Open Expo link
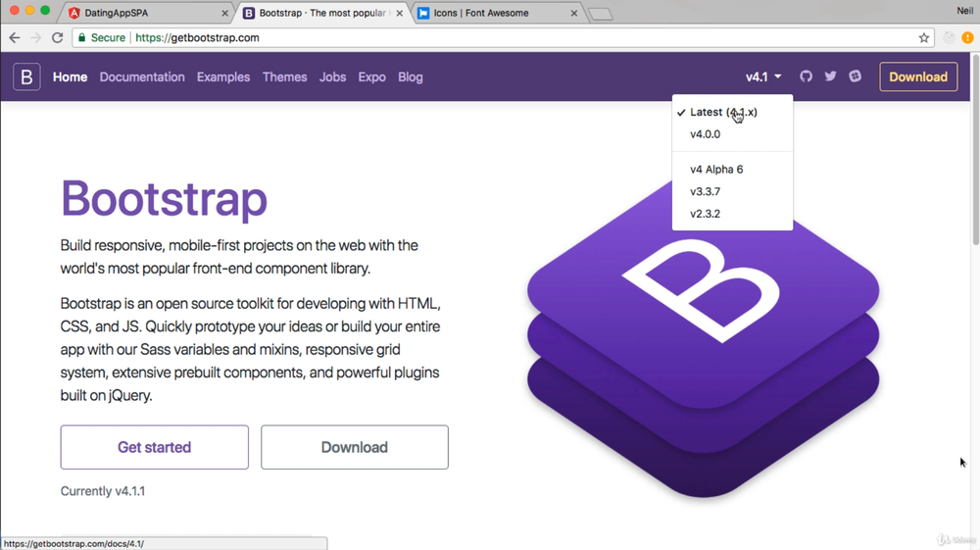The image size is (980, 550). pyautogui.click(x=371, y=76)
